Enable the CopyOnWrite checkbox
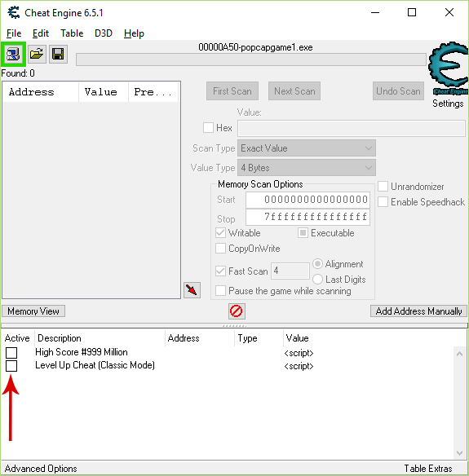 click(x=220, y=249)
